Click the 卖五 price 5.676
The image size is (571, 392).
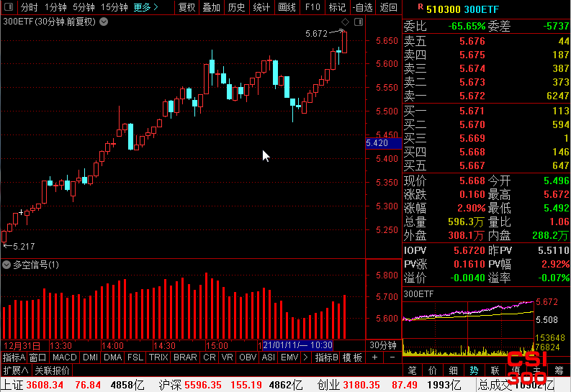[472, 42]
